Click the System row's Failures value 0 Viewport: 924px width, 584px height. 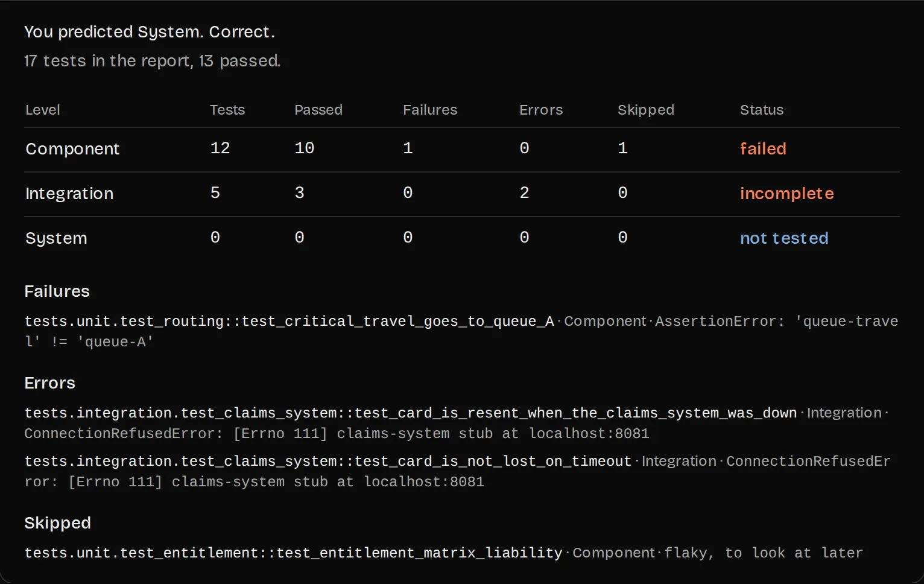[408, 238]
